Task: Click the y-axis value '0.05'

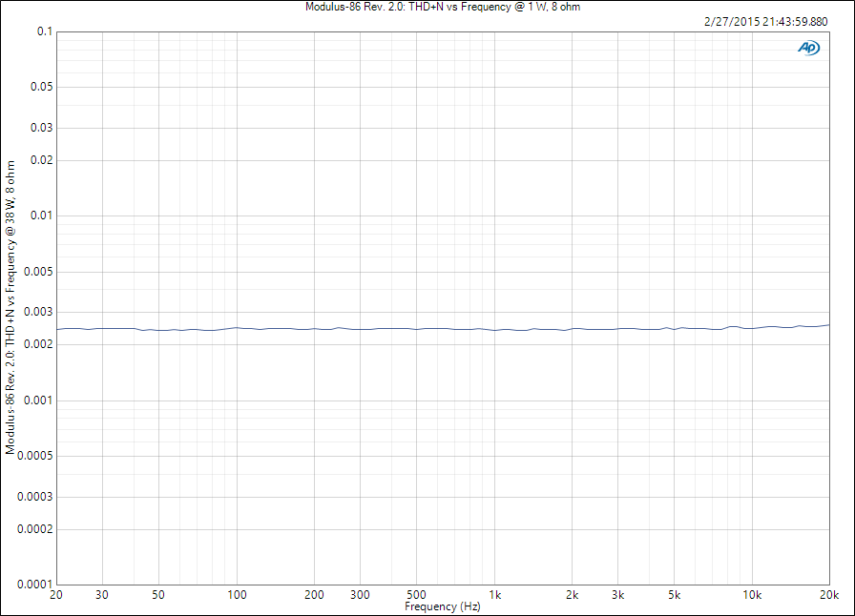Action: (x=41, y=87)
